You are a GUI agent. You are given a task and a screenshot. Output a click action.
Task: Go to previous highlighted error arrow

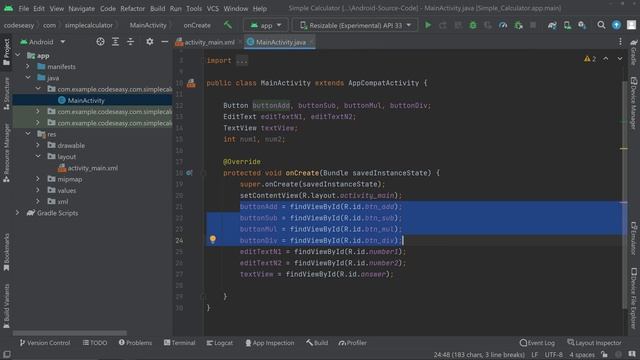pos(606,59)
